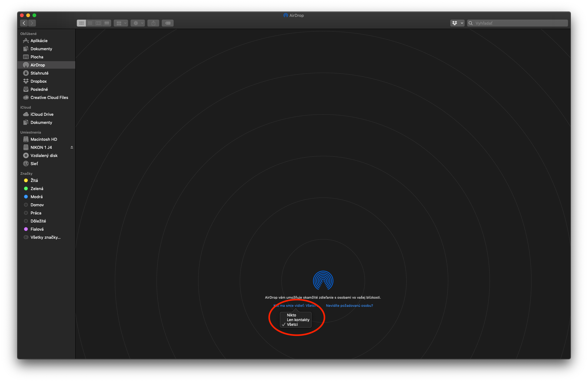Select the Žltá tag
The width and height of the screenshot is (588, 382).
[46, 180]
